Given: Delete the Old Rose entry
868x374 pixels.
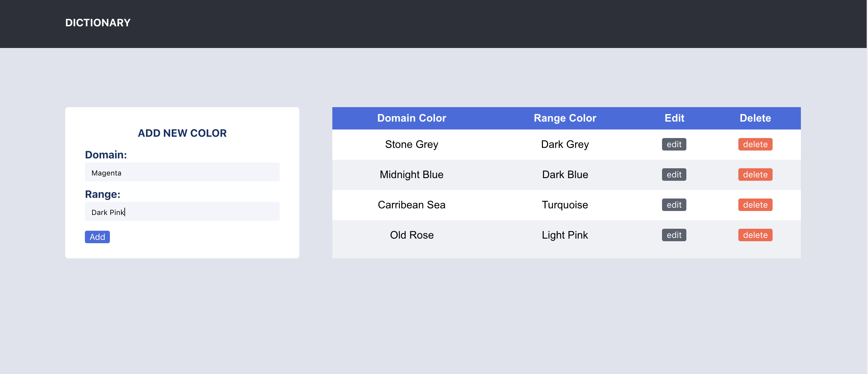Looking at the screenshot, I should 755,235.
